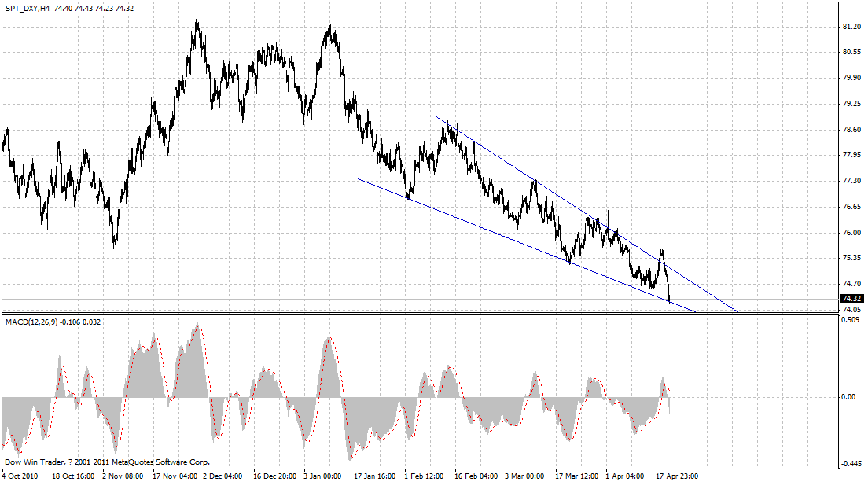Click the 2 Nov 08:00 time label
Image resolution: width=868 pixels, height=482 pixels.
tap(123, 476)
